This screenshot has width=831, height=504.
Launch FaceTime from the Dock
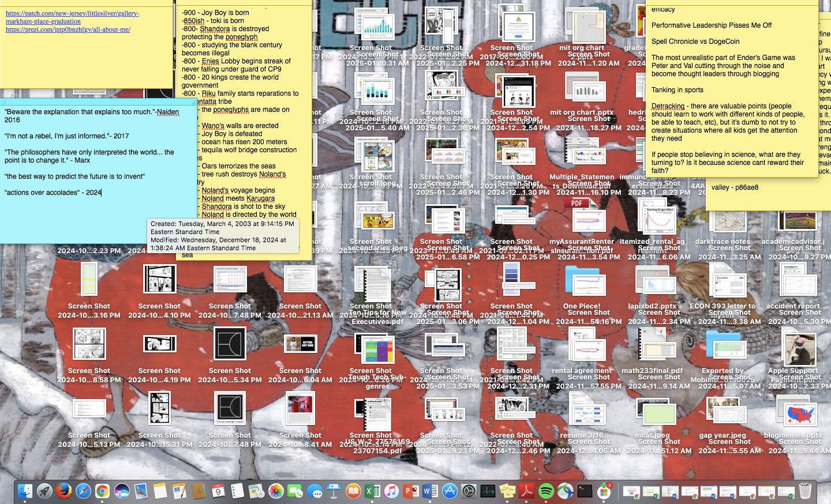pos(295,491)
